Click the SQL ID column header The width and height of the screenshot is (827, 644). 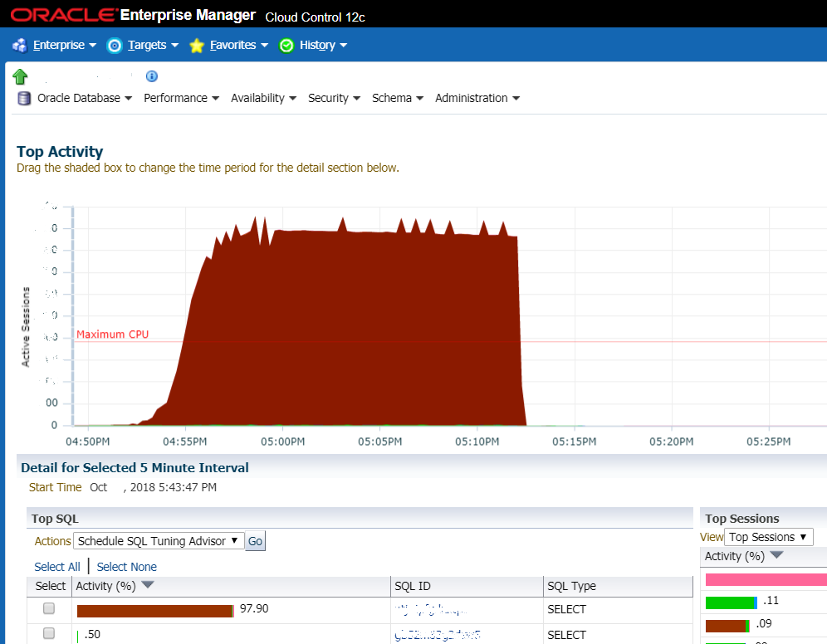click(x=413, y=586)
